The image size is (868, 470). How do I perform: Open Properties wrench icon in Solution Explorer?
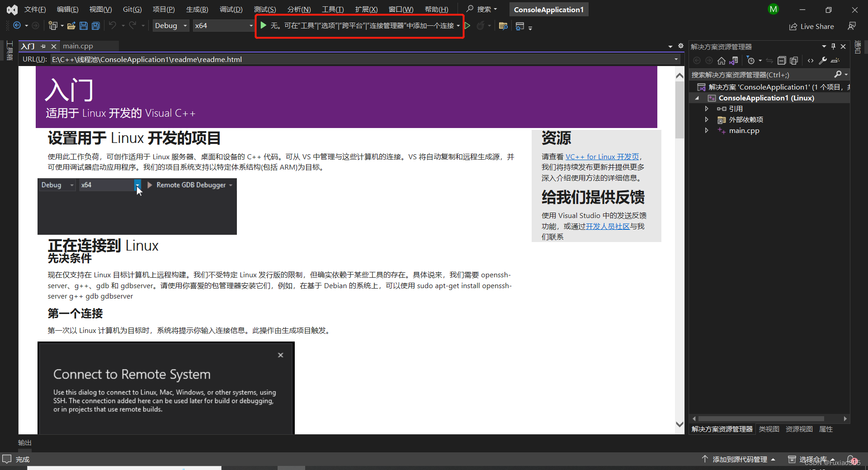(x=823, y=61)
